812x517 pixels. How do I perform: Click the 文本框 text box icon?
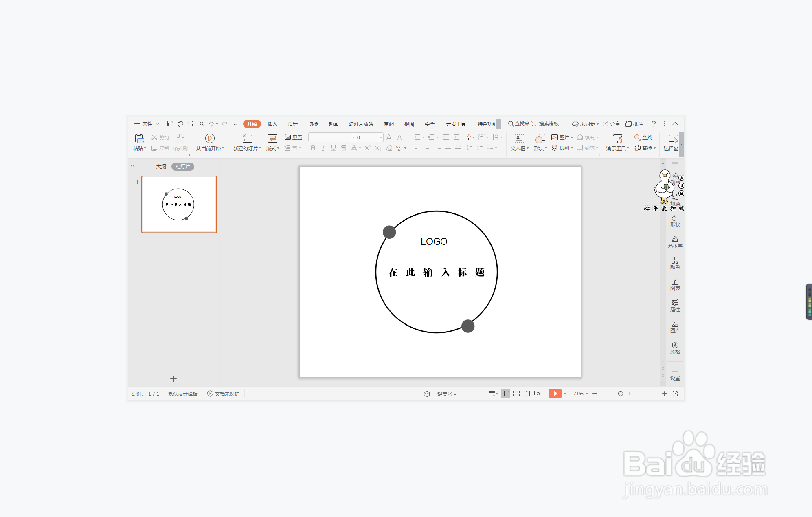[519, 139]
